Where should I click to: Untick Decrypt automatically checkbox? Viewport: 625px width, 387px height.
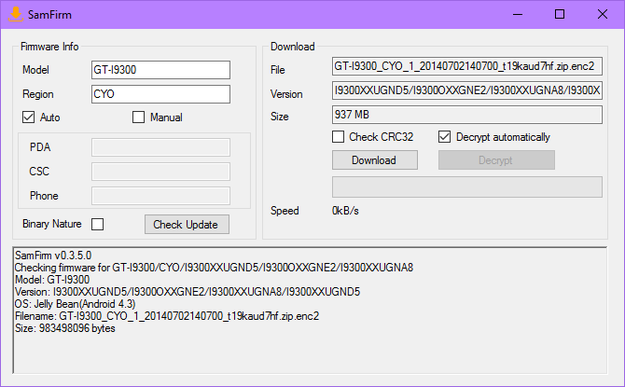coord(444,137)
